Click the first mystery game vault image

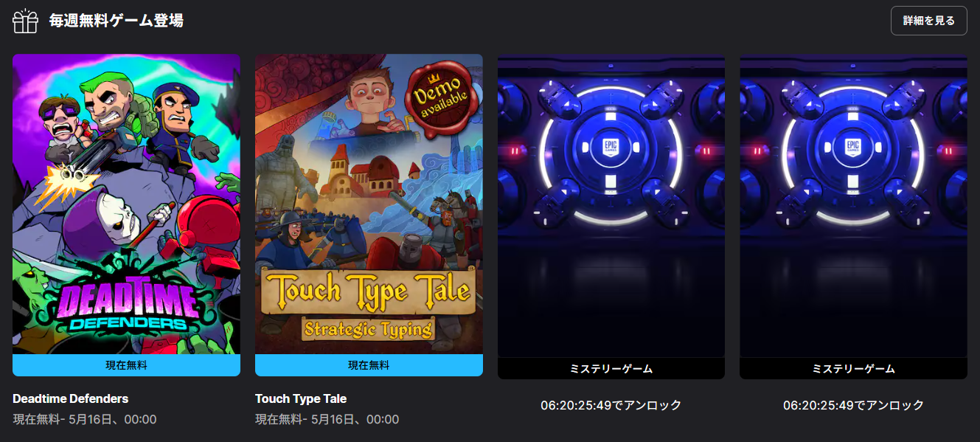pos(611,206)
